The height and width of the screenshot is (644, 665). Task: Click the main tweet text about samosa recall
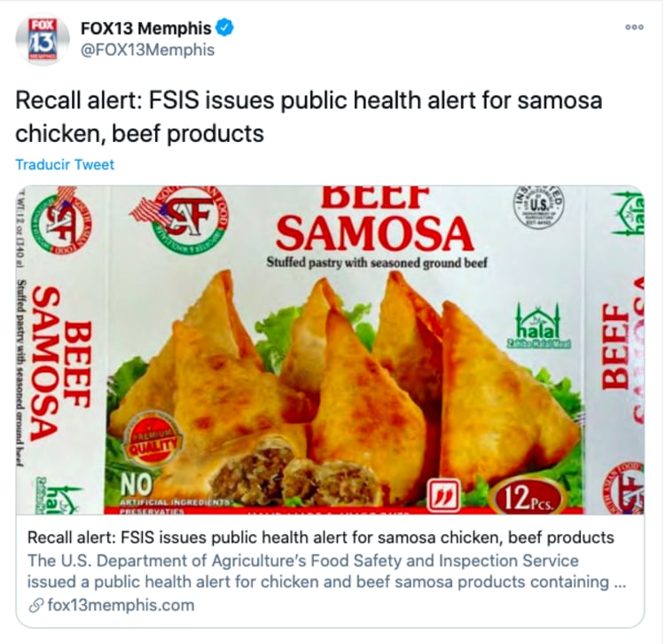309,117
